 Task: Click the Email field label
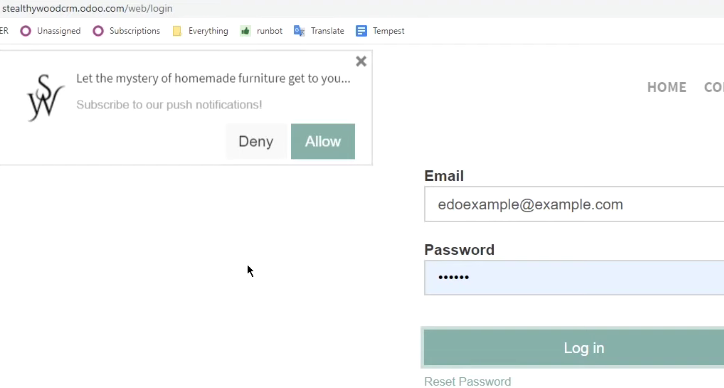444,176
